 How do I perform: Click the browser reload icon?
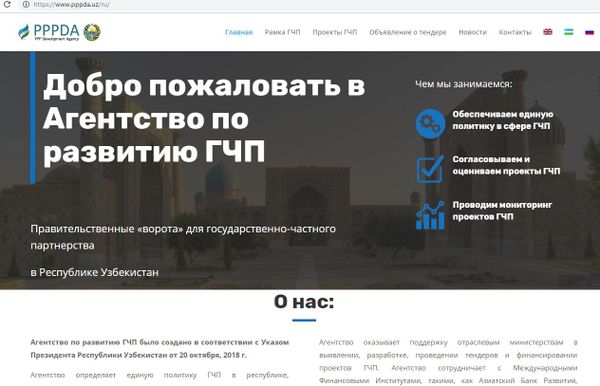[7, 5]
